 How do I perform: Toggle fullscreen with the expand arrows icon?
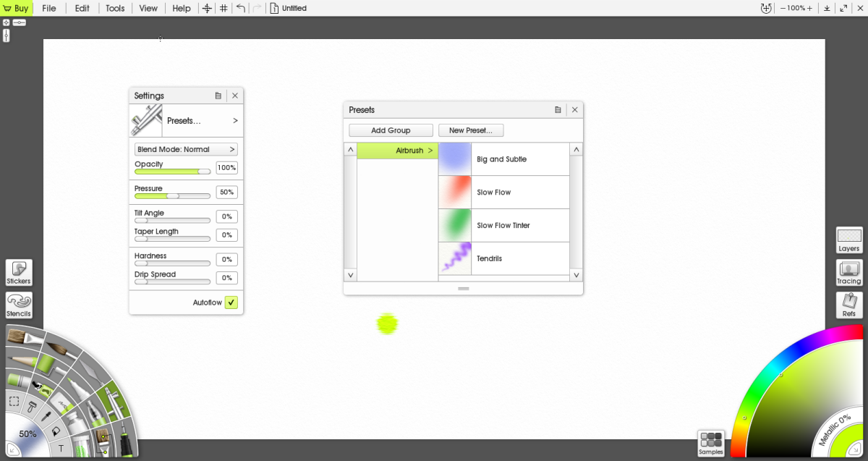coord(843,8)
